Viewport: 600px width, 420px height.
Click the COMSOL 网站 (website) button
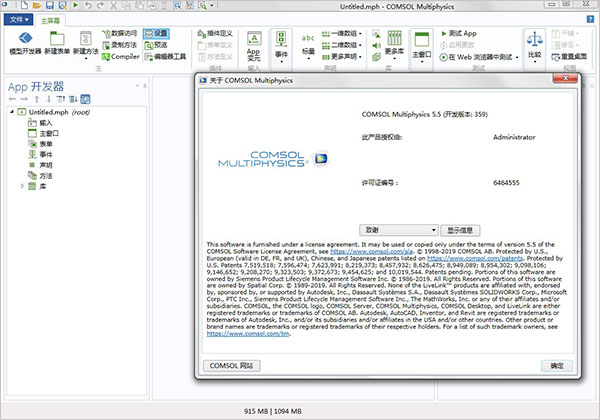231,366
